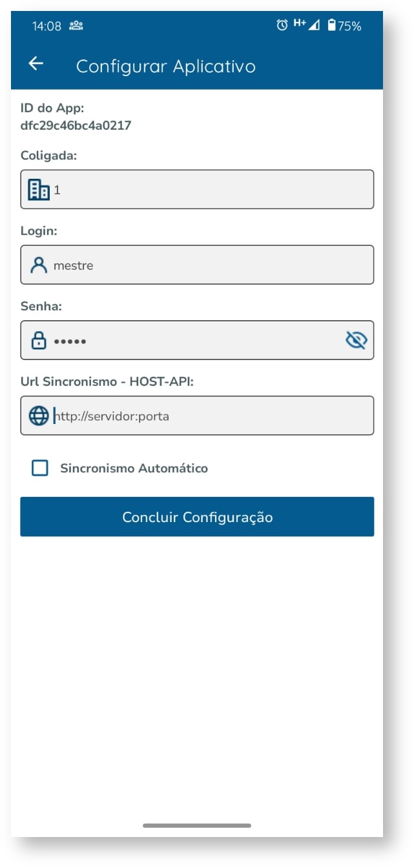The image size is (414, 868).
Task: Tap the bottom navigation gesture bar
Action: point(197,825)
